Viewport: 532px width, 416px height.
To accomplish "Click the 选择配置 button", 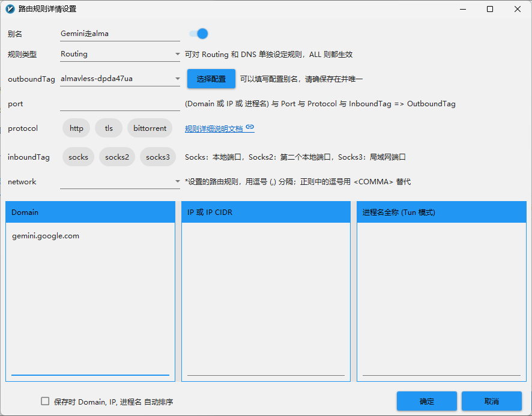I will (211, 79).
